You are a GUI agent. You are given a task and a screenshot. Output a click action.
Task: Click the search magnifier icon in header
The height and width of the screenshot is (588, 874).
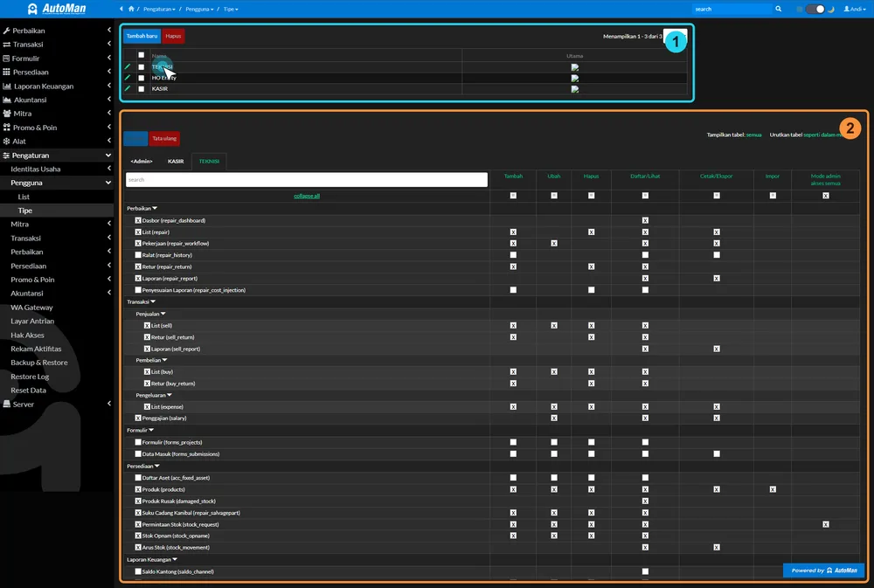pyautogui.click(x=778, y=9)
